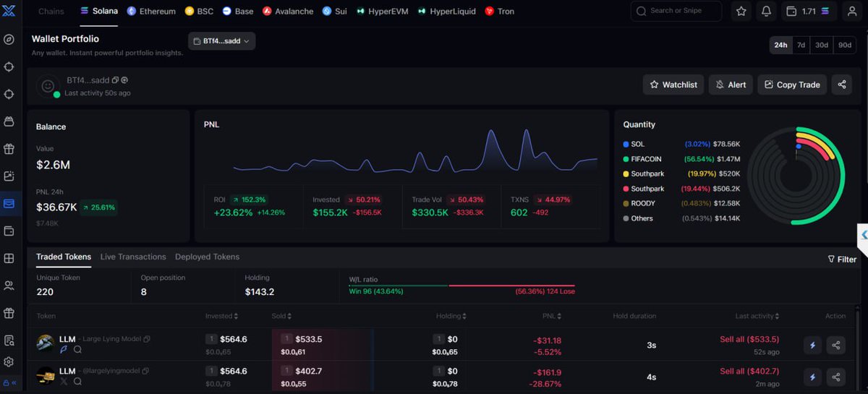Select the 7d time range

coord(801,45)
